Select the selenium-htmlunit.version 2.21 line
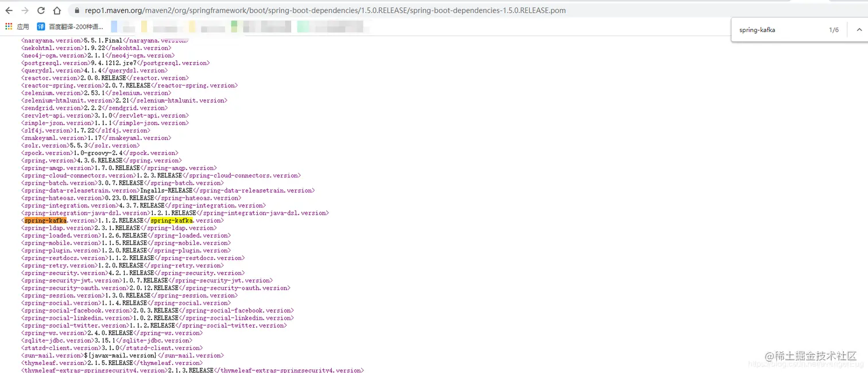 pos(124,100)
